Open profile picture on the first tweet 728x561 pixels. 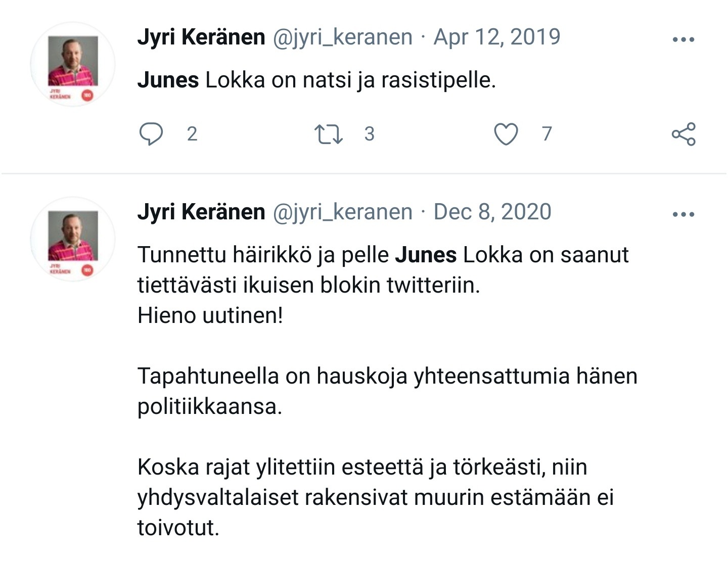point(73,64)
